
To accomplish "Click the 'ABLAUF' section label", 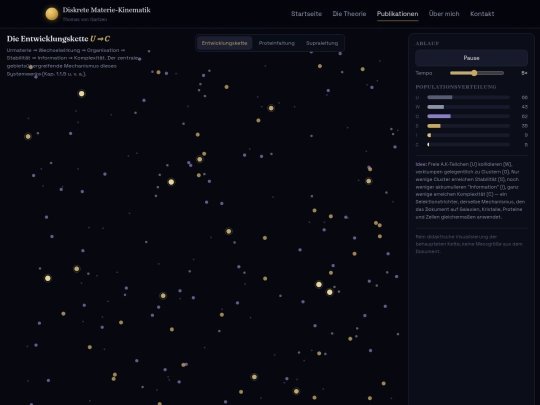I will click(427, 43).
